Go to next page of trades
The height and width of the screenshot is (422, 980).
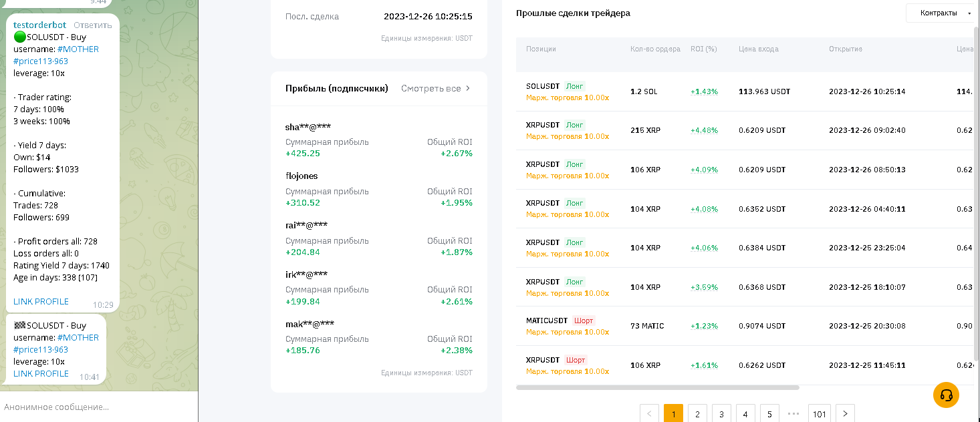tap(845, 414)
